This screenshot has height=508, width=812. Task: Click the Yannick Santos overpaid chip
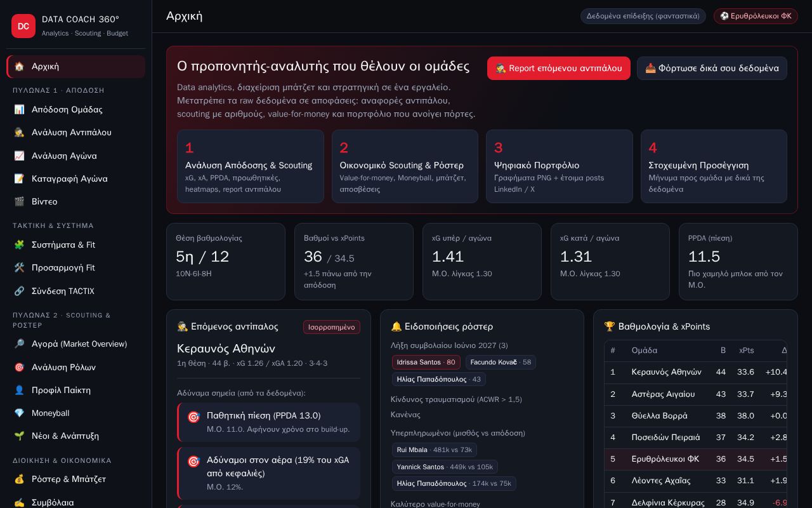[445, 467]
